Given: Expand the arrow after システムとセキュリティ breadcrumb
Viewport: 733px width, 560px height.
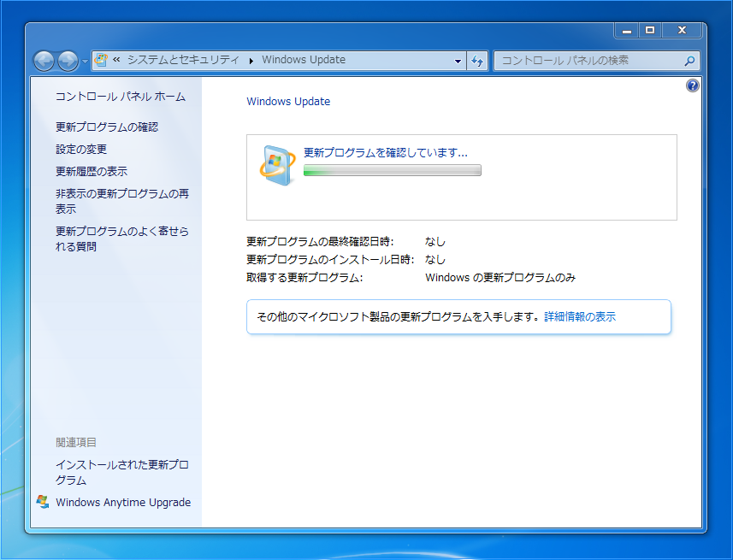Looking at the screenshot, I should pos(251,61).
